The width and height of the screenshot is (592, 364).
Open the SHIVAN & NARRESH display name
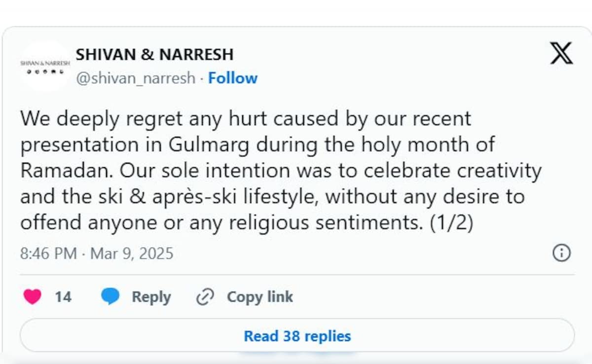point(154,54)
